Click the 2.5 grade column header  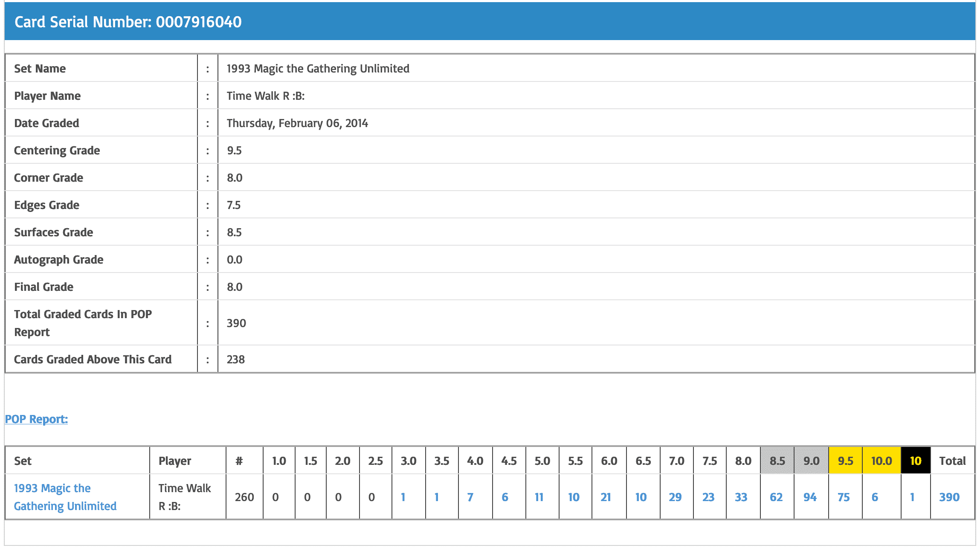coord(375,461)
